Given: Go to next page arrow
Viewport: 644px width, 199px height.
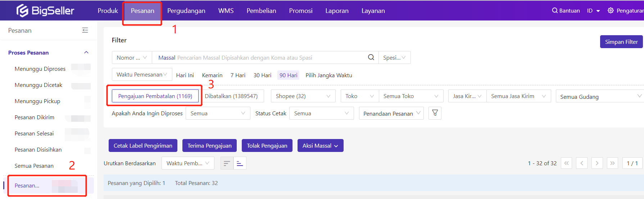Looking at the screenshot, I should (x=597, y=163).
